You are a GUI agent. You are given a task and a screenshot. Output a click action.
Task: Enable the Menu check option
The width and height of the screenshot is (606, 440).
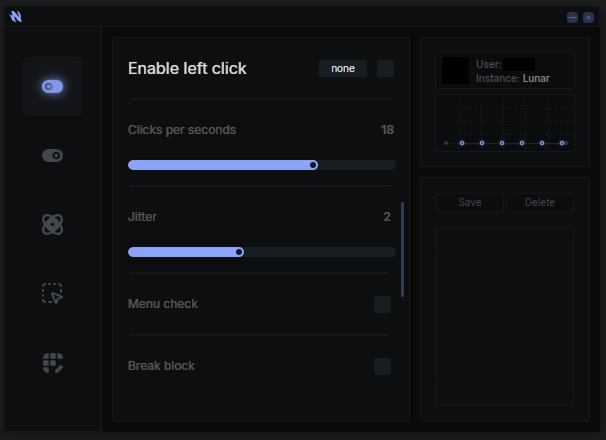point(382,304)
